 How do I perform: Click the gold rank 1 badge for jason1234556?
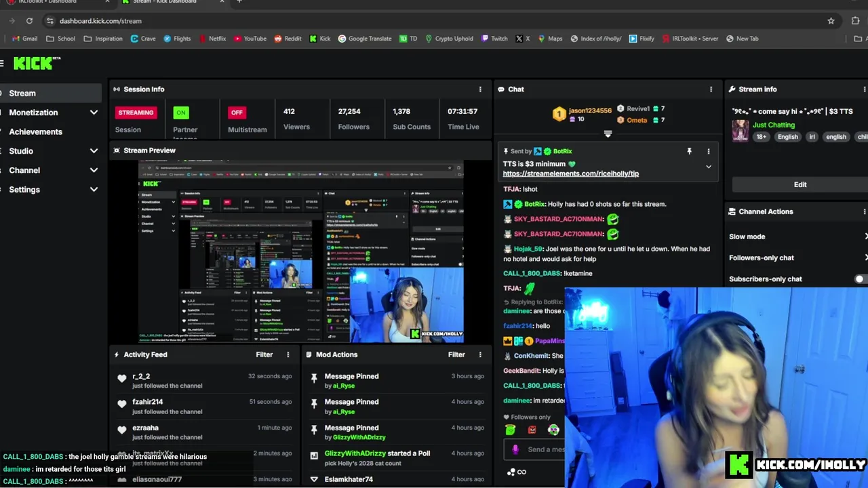click(559, 115)
